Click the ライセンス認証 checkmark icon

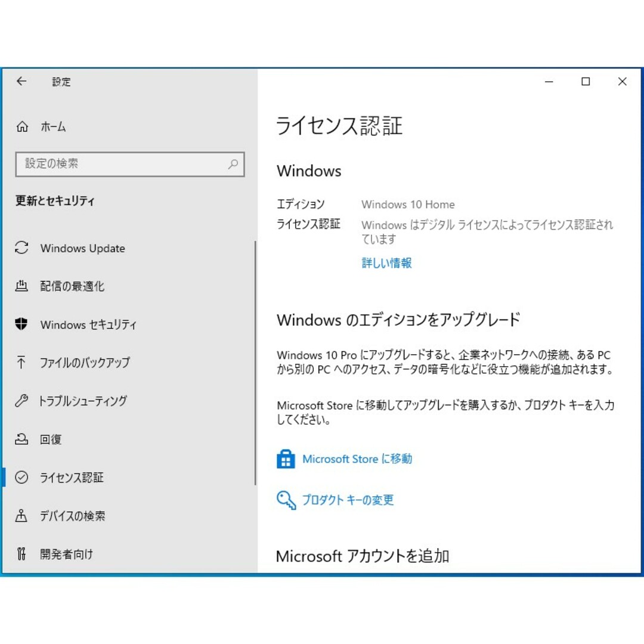pos(21,477)
